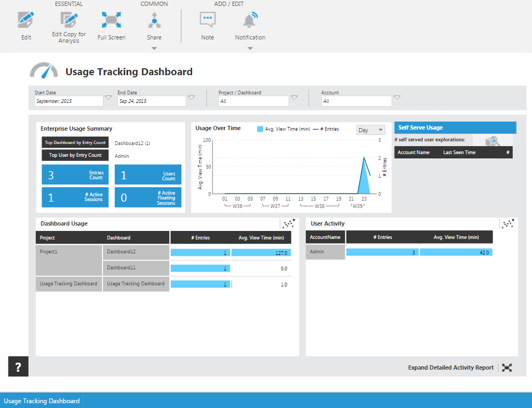Select Usage Tracking Dashboard project cell
The image size is (532, 408).
coord(69,284)
